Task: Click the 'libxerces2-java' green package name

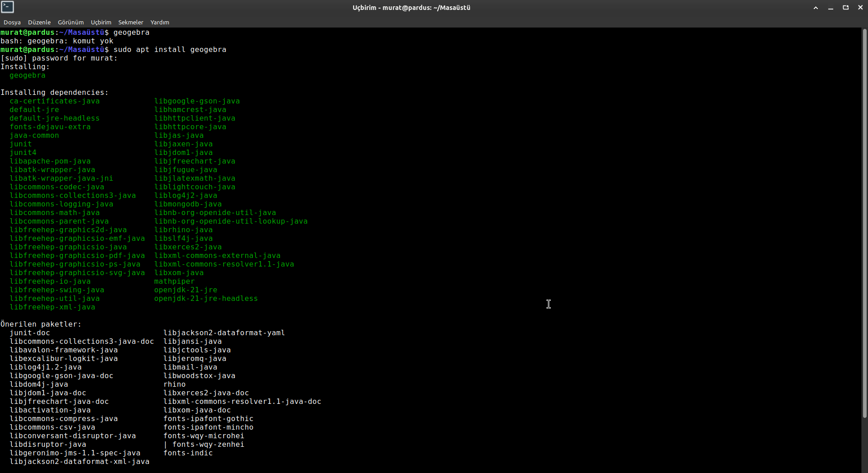Action: (188, 247)
